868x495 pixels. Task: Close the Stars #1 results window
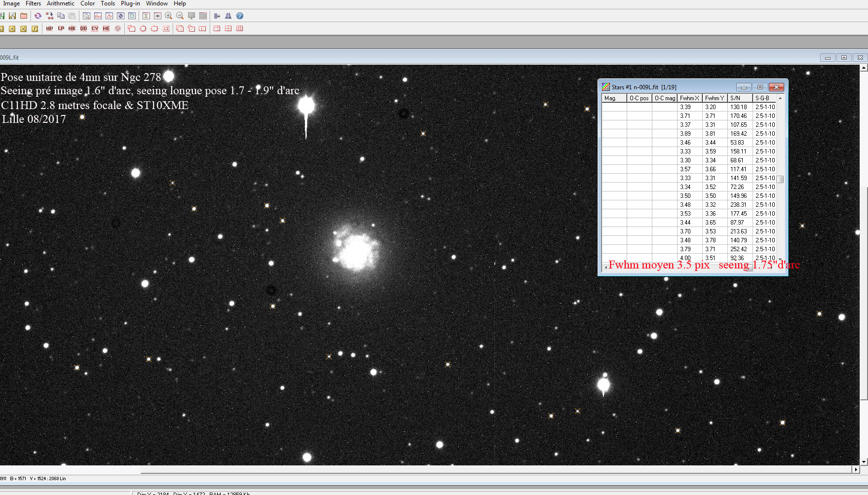click(776, 87)
